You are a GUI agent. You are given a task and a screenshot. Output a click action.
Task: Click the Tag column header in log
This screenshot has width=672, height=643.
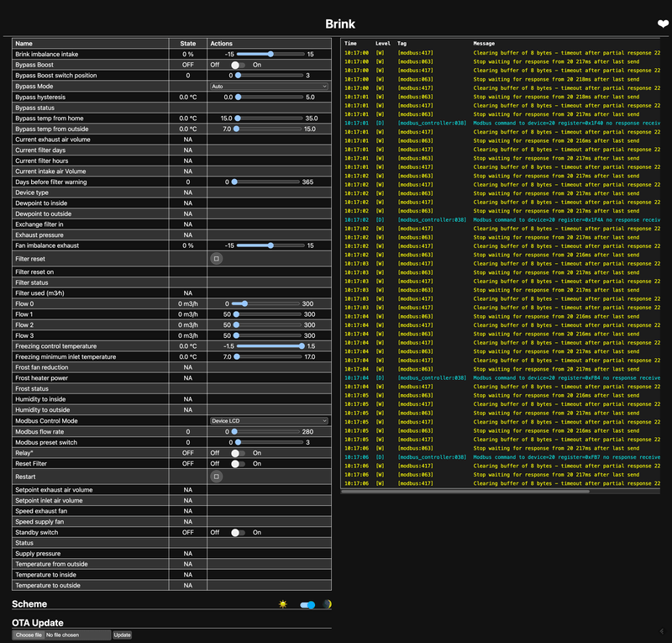(402, 44)
